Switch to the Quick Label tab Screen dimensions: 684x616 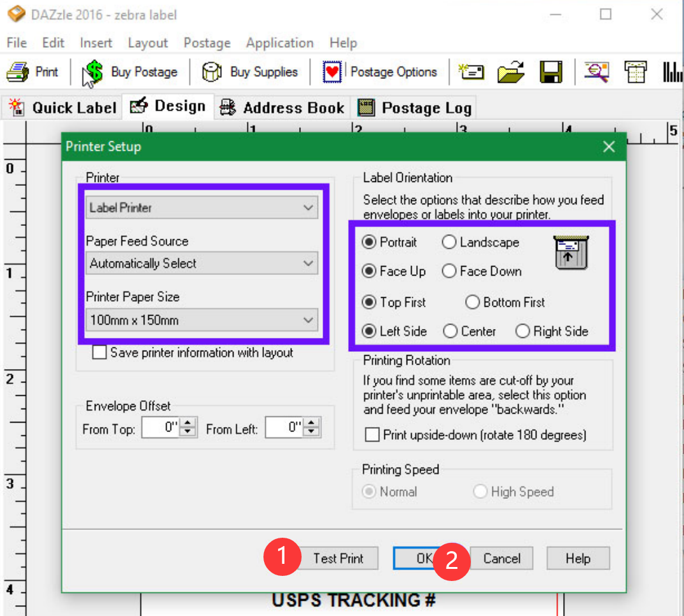pos(62,108)
